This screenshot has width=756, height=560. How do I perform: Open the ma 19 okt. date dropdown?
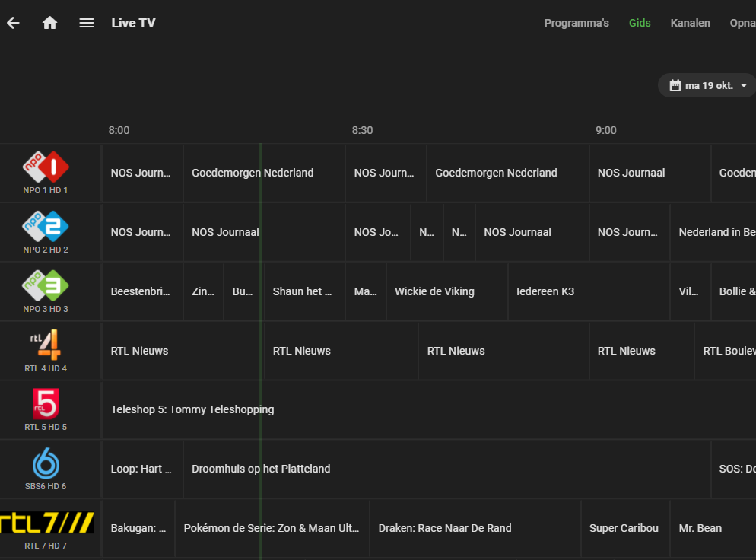[x=707, y=85]
